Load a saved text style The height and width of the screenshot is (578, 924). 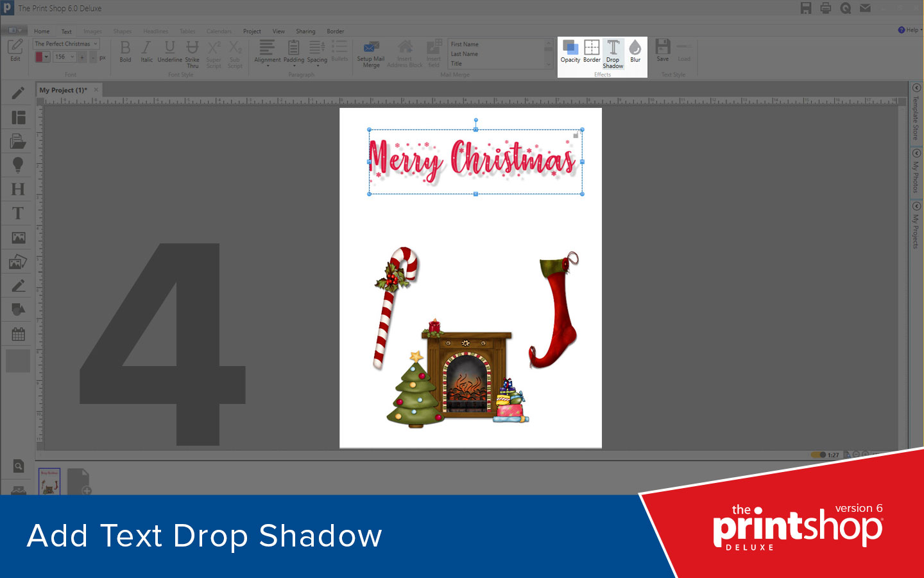684,50
